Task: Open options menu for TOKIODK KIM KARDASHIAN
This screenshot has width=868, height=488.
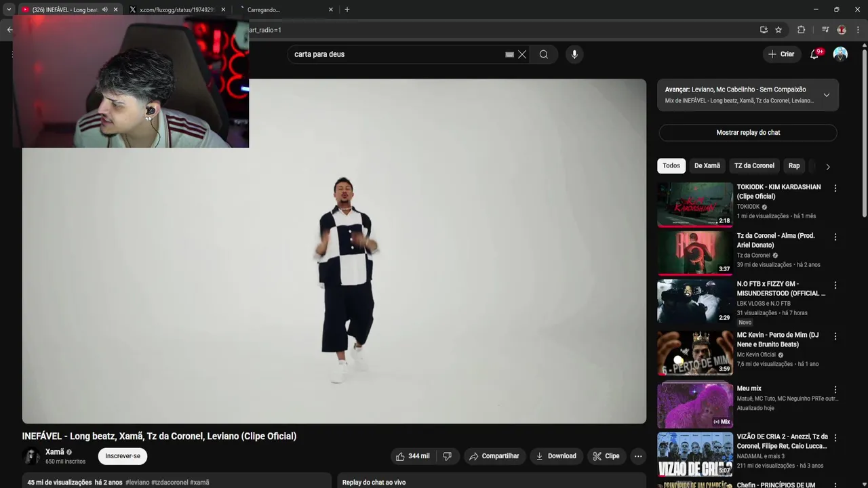Action: click(835, 188)
